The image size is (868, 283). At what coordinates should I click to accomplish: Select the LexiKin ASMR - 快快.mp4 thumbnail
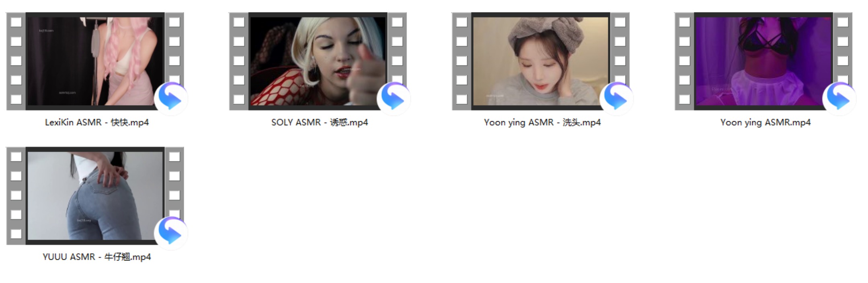click(95, 61)
